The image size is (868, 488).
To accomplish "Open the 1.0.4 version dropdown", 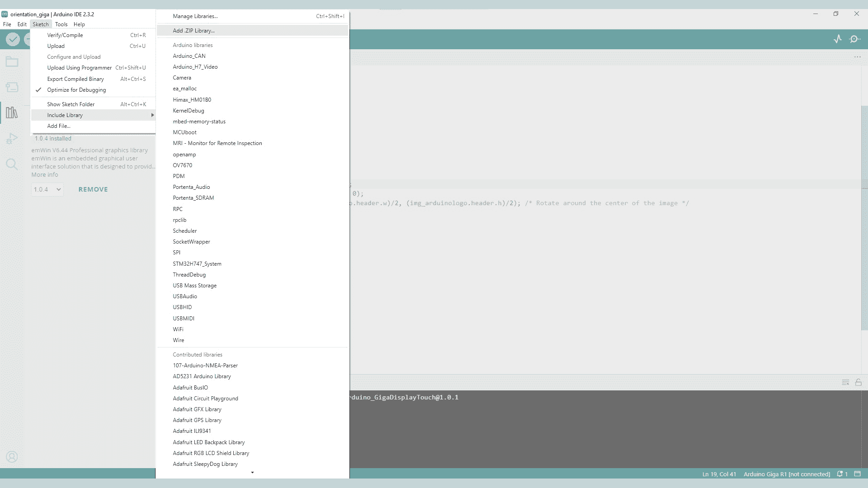I will coord(47,189).
